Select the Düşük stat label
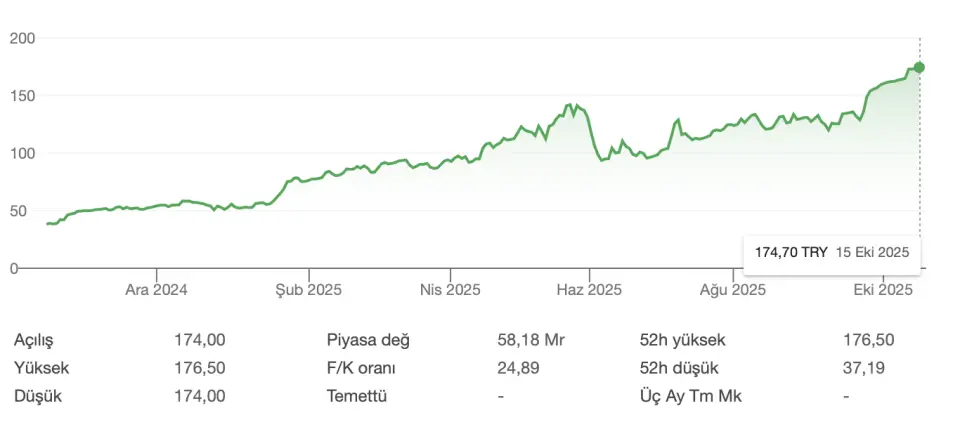This screenshot has width=960, height=434. pos(38,396)
